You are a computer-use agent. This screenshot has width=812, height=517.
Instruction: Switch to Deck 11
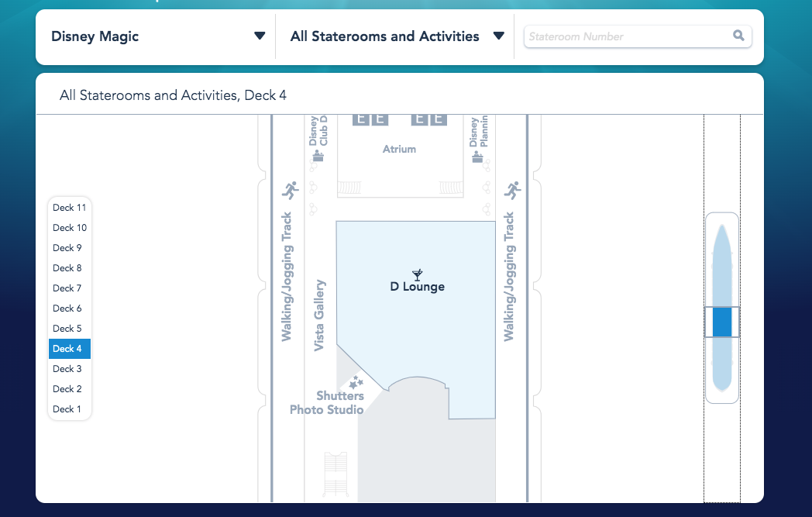click(x=70, y=208)
